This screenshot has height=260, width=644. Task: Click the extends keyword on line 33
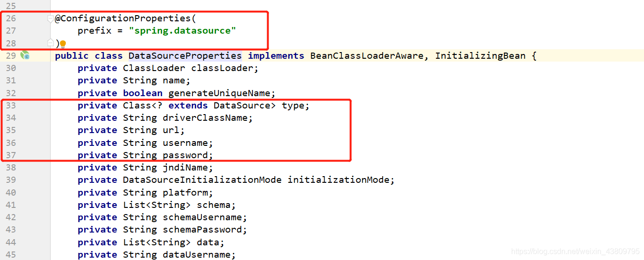point(188,106)
